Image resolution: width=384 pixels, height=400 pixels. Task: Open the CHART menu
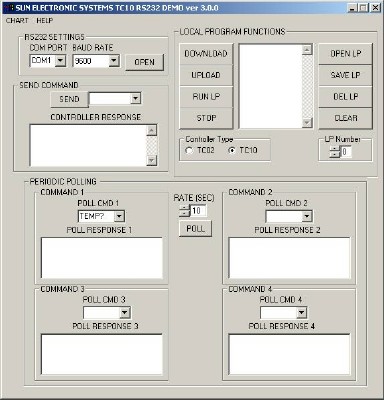[17, 21]
